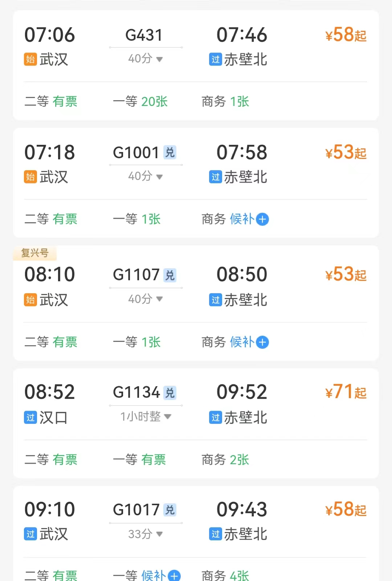392x581 pixels.
Task: Tap the 兑 badge next to G1001
Action: point(170,152)
